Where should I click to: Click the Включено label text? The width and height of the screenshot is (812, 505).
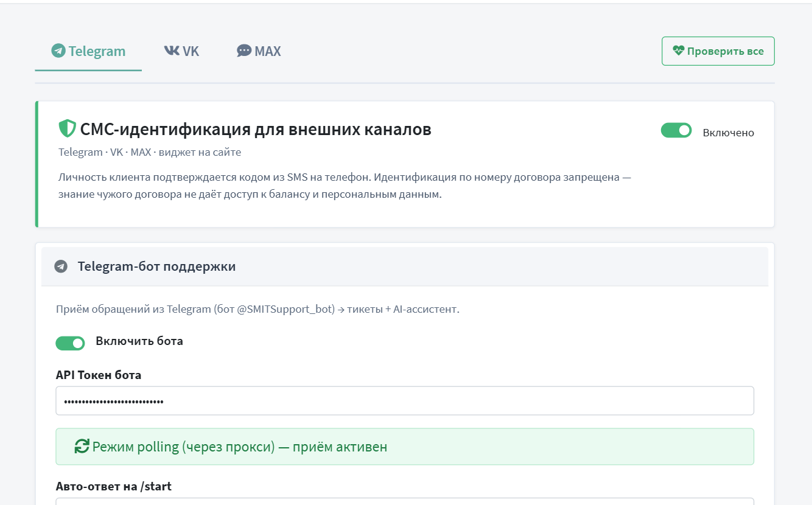coord(729,133)
